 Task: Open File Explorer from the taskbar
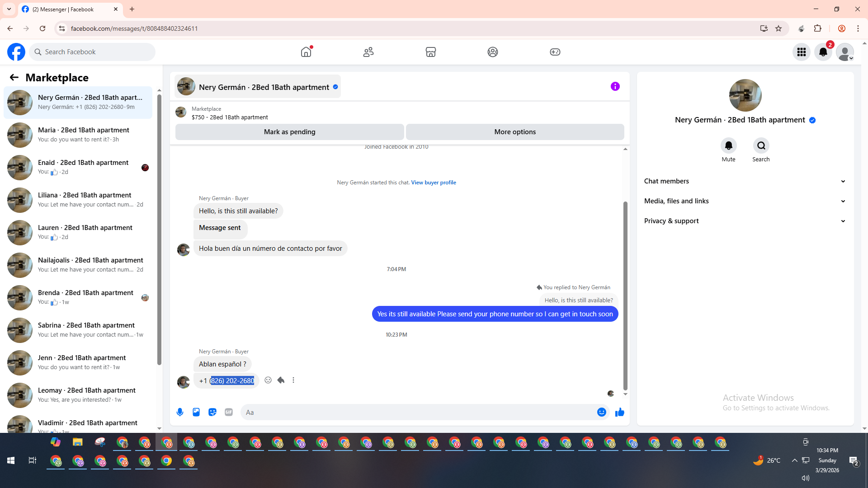point(78,442)
